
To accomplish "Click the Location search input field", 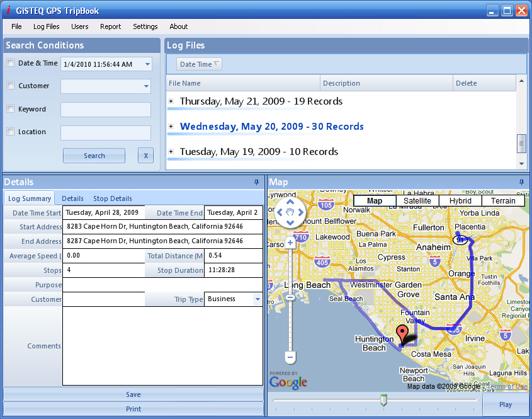I will coord(106,133).
